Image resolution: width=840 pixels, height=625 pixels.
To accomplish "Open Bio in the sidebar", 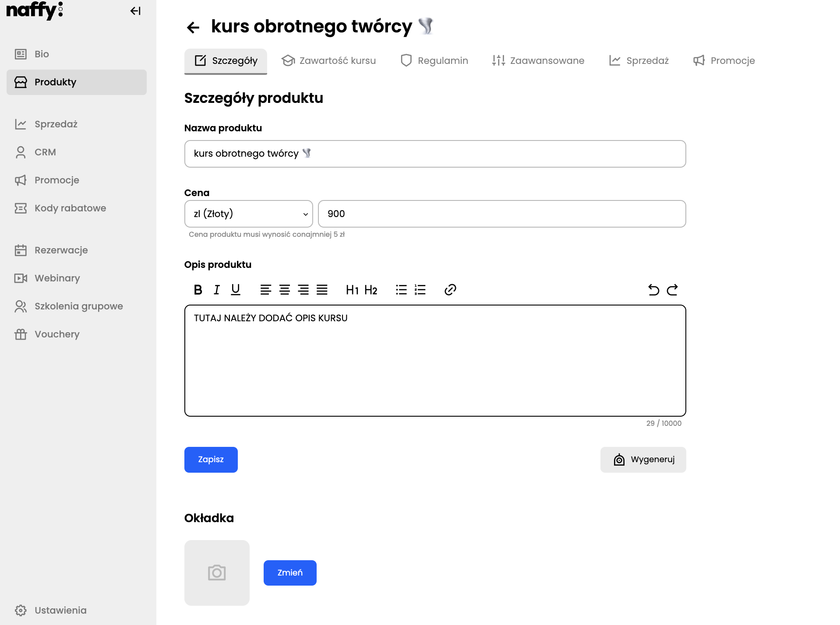I will (x=77, y=54).
